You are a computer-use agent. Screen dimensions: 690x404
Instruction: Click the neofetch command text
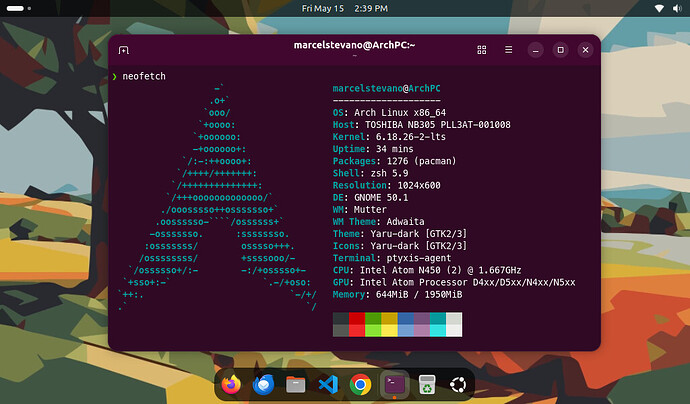tap(144, 76)
